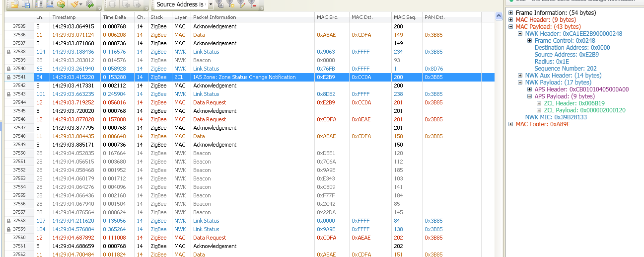Click the Source Address is filter box

[x=180, y=4]
